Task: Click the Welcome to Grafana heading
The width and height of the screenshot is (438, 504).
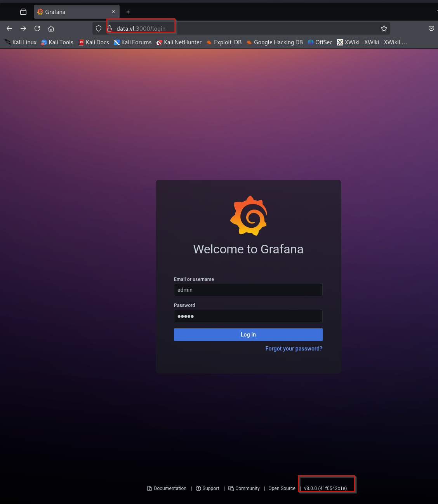Action: 249,249
